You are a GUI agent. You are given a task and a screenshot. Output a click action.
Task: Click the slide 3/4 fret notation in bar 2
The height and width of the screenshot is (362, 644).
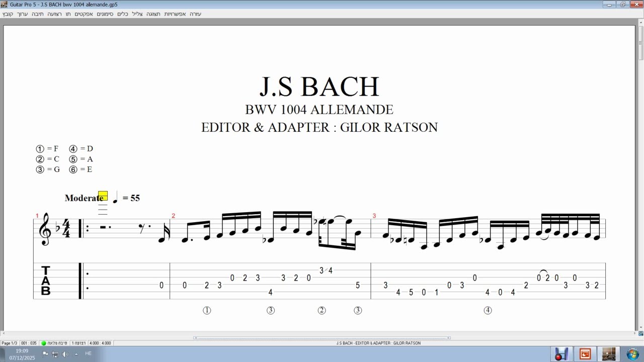click(x=326, y=270)
